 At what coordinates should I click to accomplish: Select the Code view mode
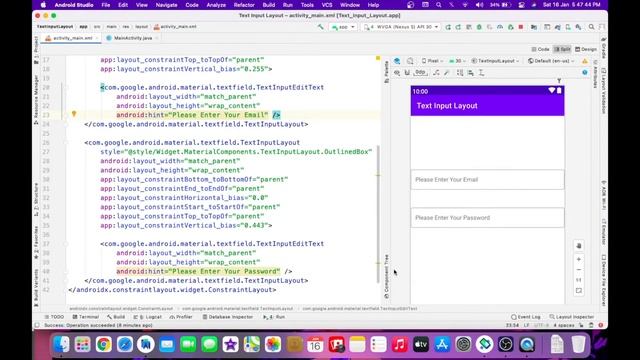pyautogui.click(x=540, y=49)
